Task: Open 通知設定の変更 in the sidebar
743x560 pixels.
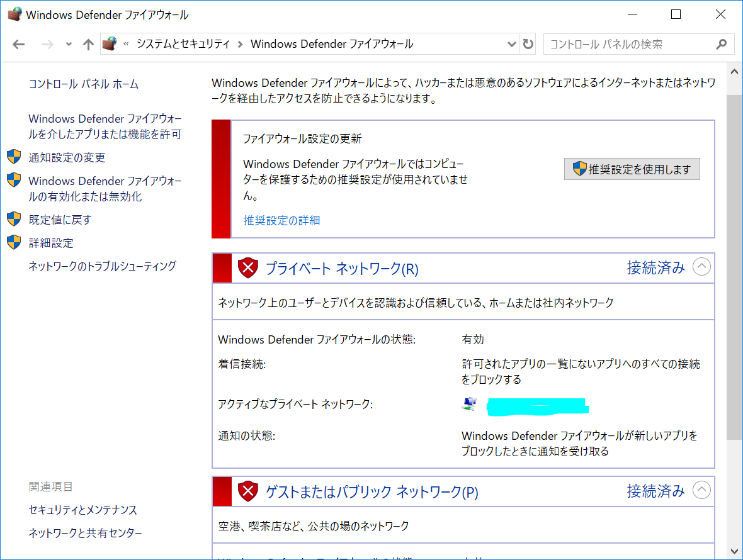Action: 67,157
